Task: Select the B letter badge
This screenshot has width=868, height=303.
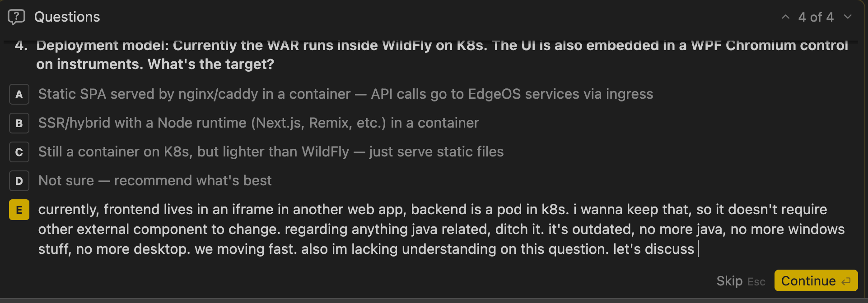Action: [19, 123]
